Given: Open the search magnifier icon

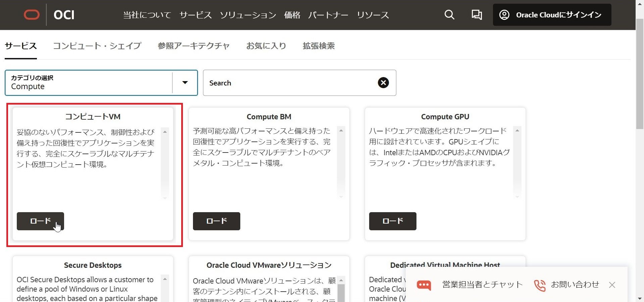Looking at the screenshot, I should click(449, 15).
